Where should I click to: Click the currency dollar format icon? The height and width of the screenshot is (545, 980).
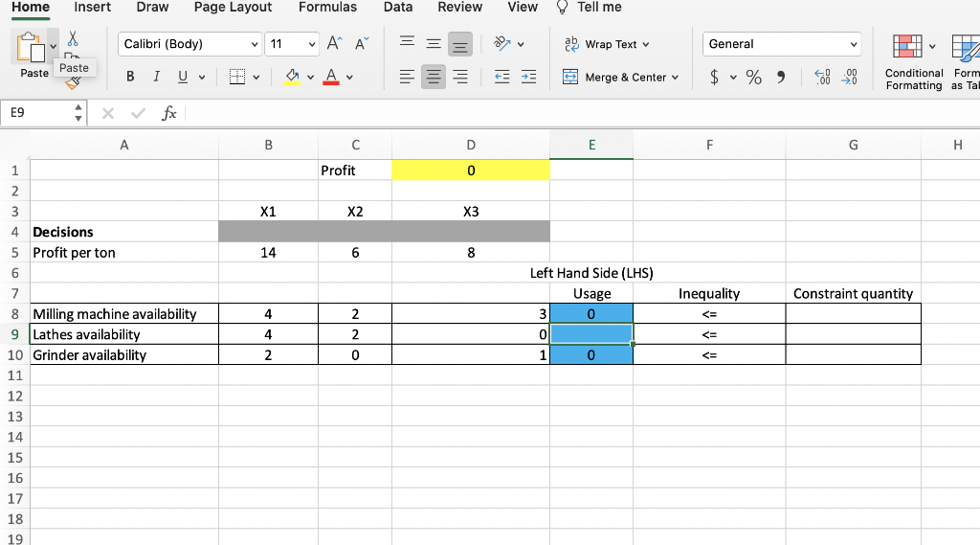tap(714, 77)
